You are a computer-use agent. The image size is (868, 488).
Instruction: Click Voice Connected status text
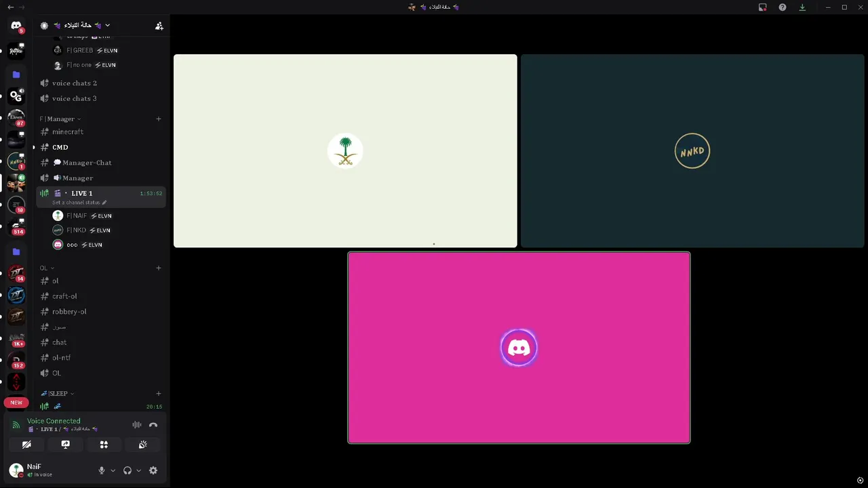54,421
